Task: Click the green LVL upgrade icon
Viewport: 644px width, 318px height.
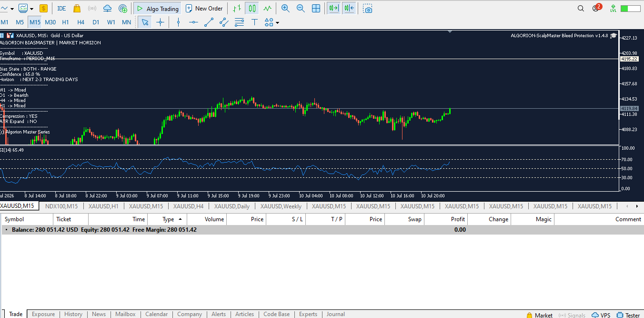Action: click(613, 8)
